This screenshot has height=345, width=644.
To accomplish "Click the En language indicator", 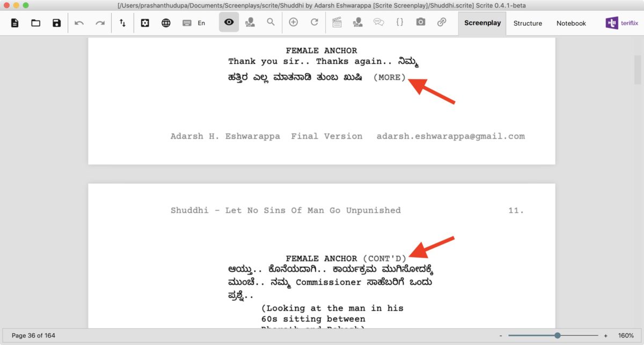I will (202, 23).
